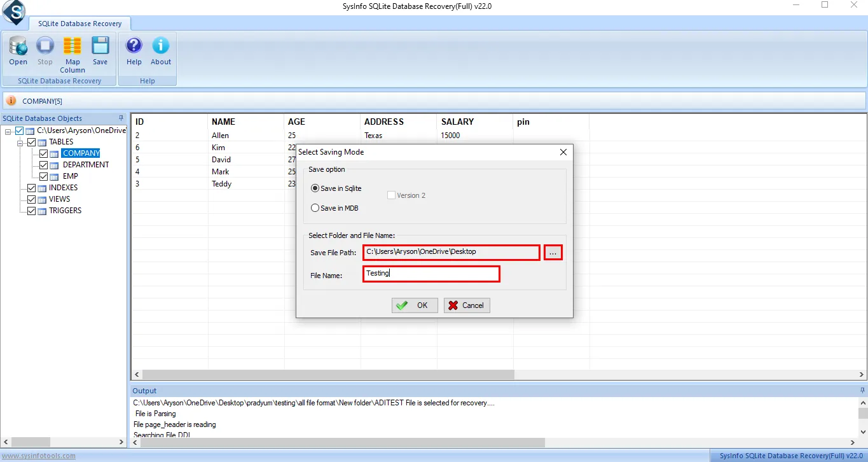This screenshot has height=462, width=868.
Task: Open a database with the Open icon
Action: 18,51
